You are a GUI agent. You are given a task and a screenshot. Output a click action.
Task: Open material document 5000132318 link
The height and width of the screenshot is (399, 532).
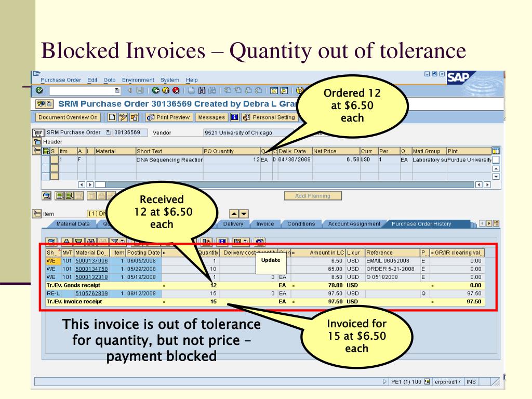(91, 277)
